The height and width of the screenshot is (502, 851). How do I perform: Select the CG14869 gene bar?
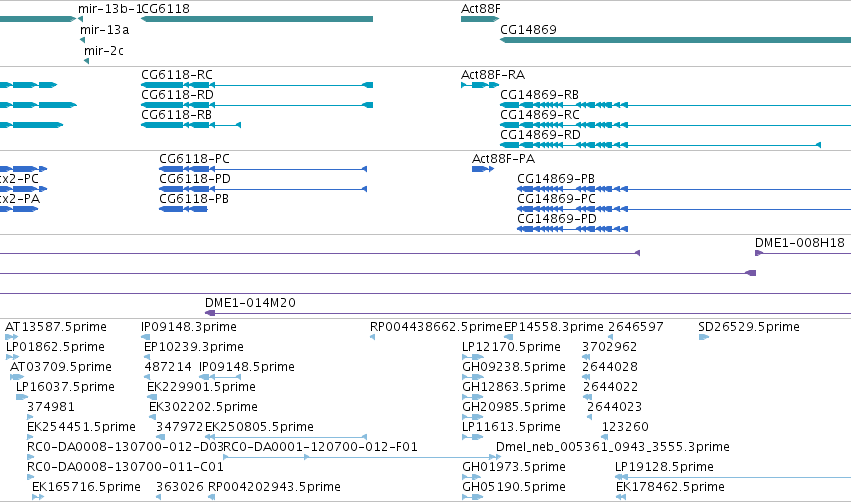[675, 40]
